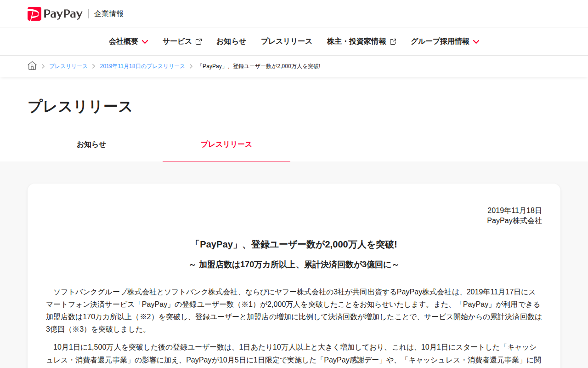Click the プレスリリース page heading
This screenshot has height=368, width=588.
tap(80, 106)
